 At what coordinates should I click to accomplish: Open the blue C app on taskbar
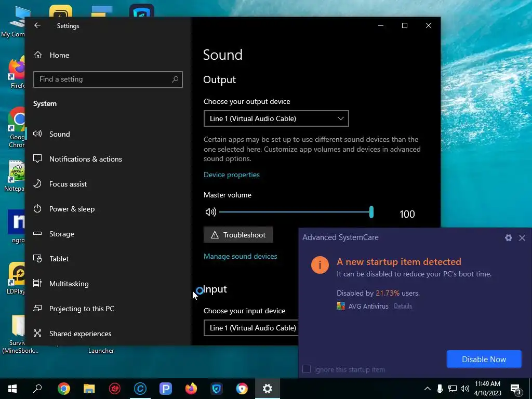pyautogui.click(x=140, y=389)
